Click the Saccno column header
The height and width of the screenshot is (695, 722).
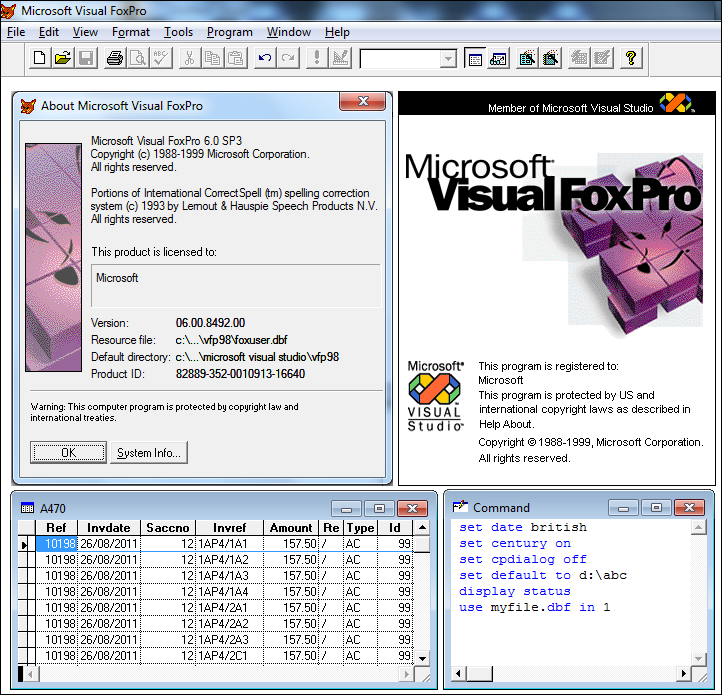pyautogui.click(x=168, y=528)
